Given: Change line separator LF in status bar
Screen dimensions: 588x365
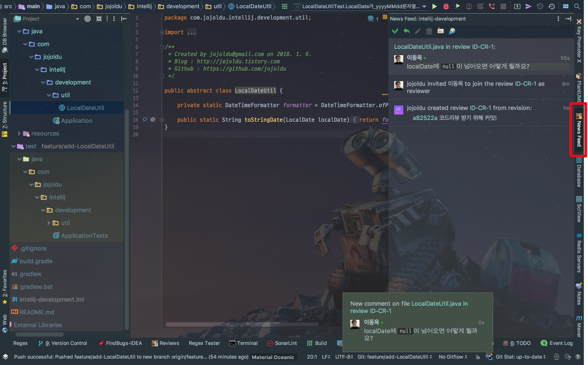Looking at the screenshot, I should click(326, 357).
